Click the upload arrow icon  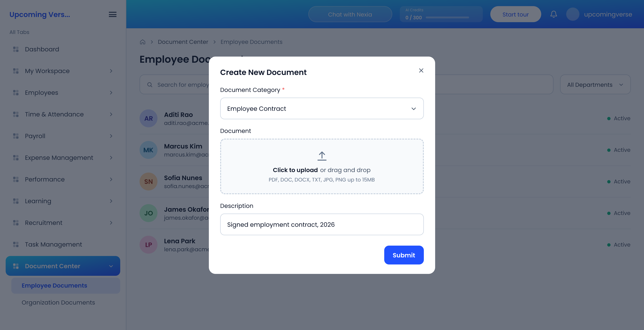(x=322, y=156)
